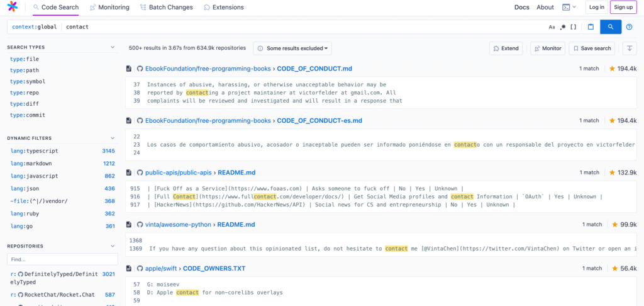Click the context:global search context

click(34, 26)
